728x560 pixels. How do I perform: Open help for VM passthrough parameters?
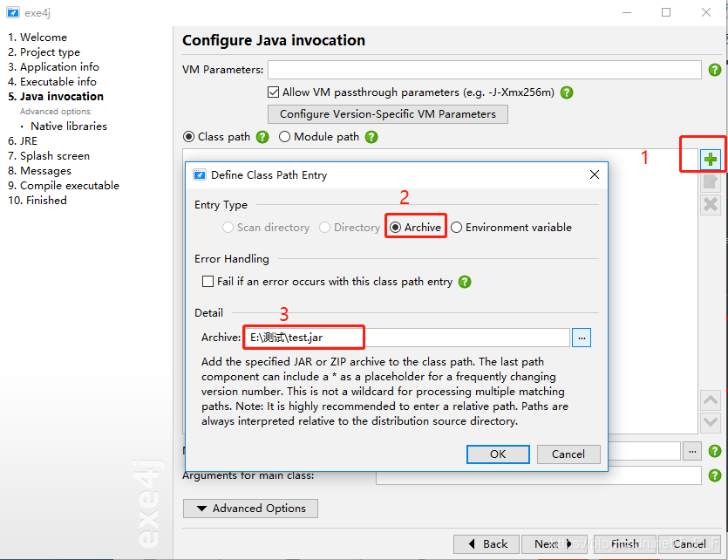(567, 92)
